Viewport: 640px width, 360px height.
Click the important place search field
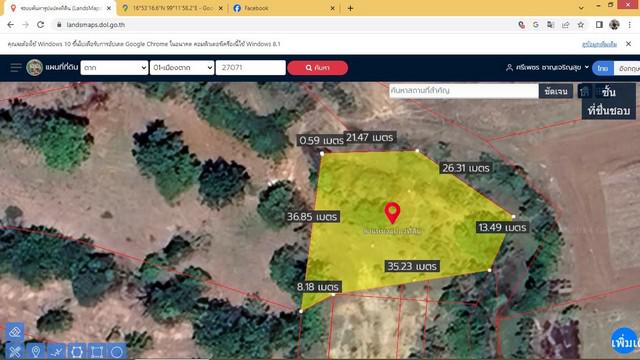coord(463,91)
